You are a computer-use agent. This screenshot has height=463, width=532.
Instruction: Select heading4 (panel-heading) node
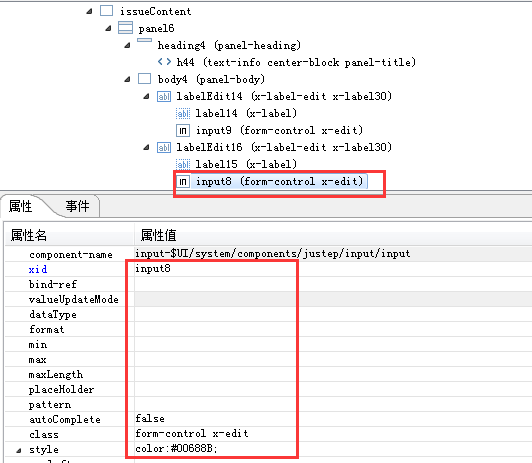coord(229,45)
